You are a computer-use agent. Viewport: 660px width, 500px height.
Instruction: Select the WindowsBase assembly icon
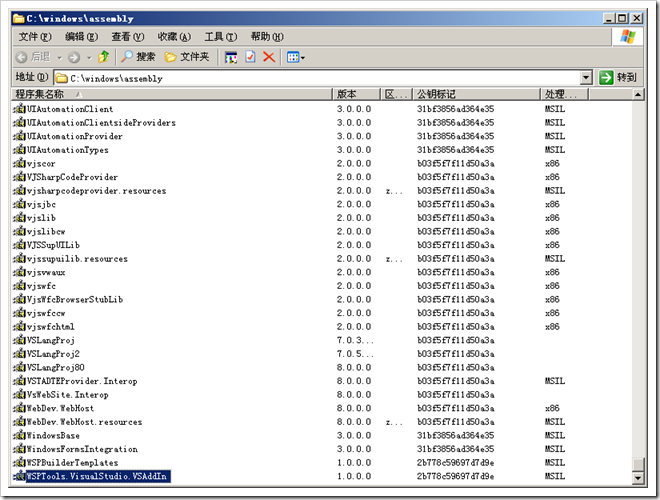[19, 435]
